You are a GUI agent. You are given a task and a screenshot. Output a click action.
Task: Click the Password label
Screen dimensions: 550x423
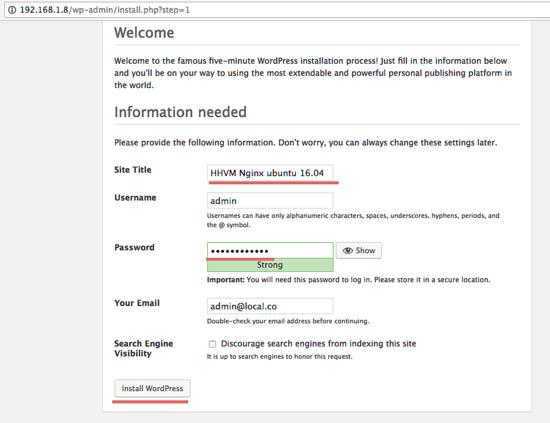[x=134, y=247]
